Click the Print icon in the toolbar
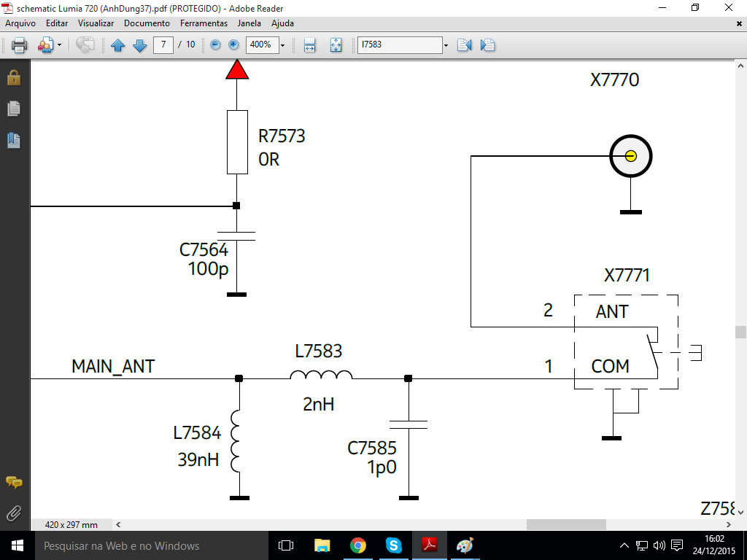The image size is (747, 560). tap(19, 44)
